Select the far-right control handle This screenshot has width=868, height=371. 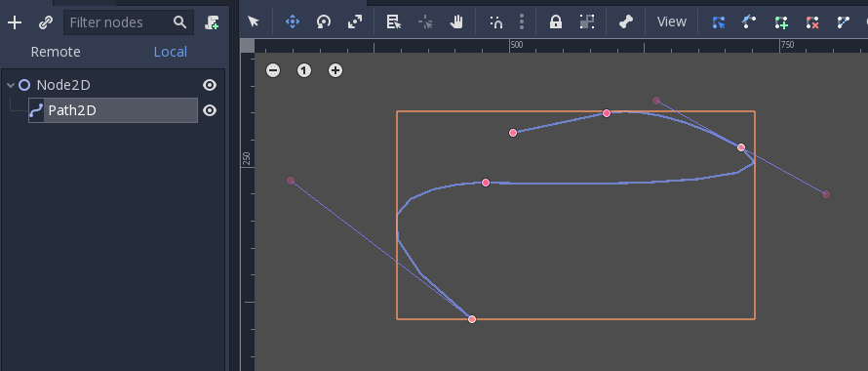(x=826, y=194)
